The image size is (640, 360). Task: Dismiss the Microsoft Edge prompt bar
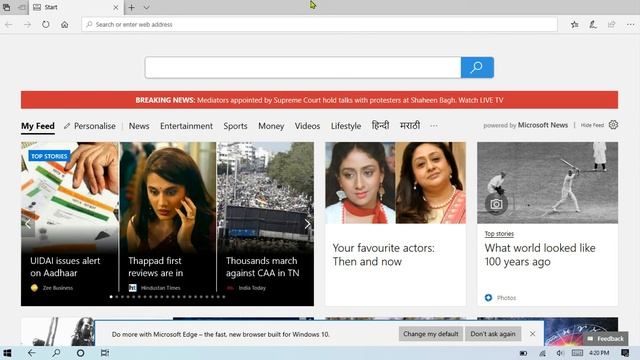[x=532, y=334]
